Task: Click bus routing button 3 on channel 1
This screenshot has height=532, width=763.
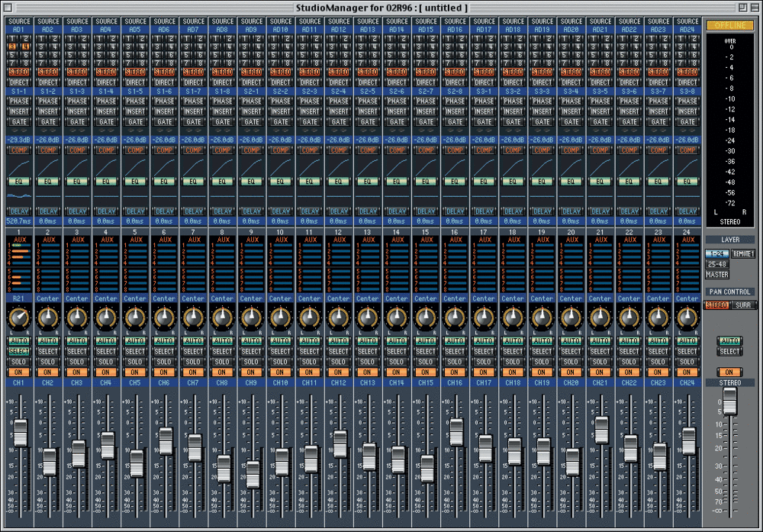Action: click(x=14, y=47)
